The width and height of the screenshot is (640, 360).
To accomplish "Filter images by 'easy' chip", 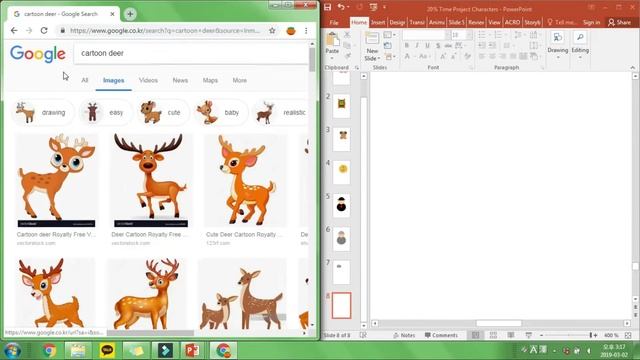I will point(105,112).
